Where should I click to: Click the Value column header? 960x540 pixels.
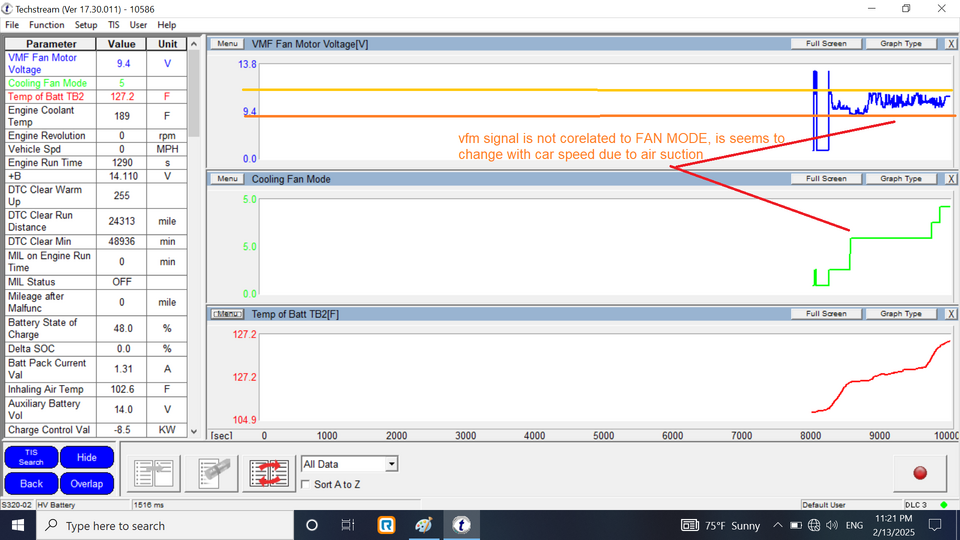click(x=121, y=44)
